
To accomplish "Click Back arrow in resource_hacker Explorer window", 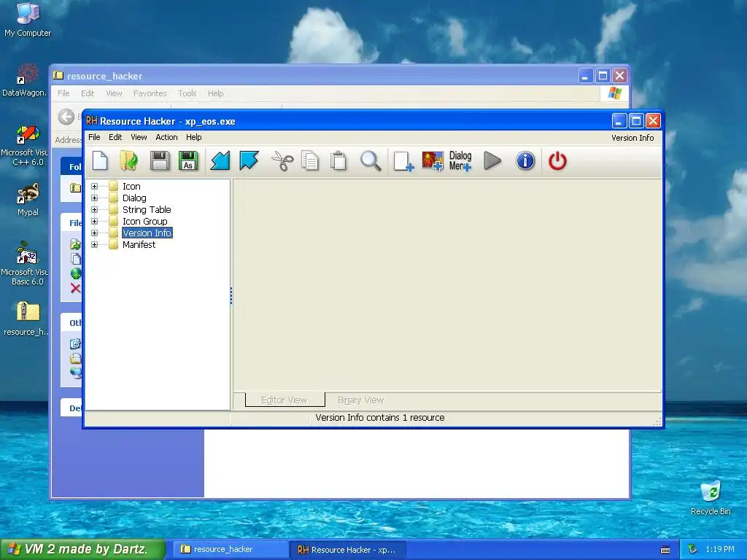I will point(66,117).
